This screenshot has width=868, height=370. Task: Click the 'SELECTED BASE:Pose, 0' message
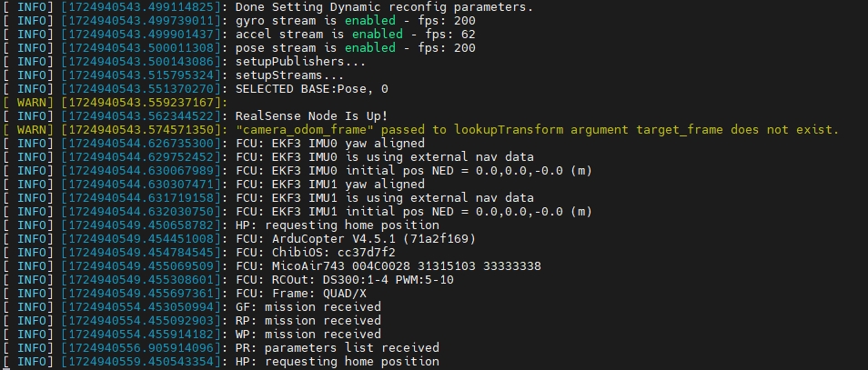pyautogui.click(x=312, y=89)
